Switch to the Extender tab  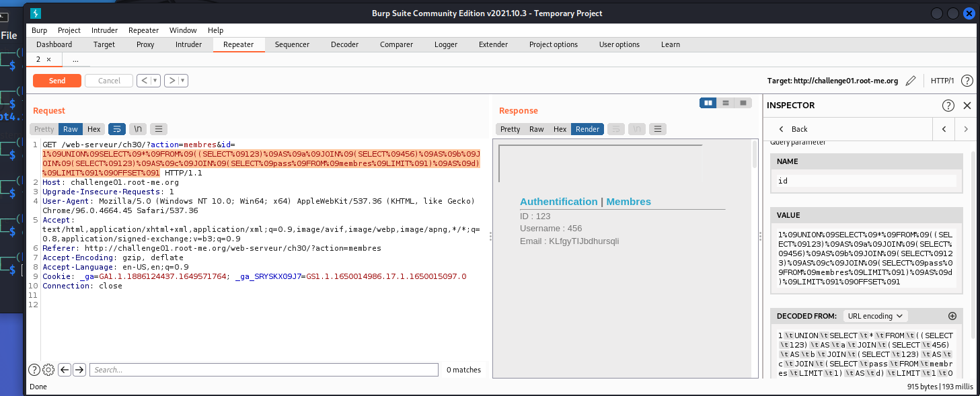point(493,44)
